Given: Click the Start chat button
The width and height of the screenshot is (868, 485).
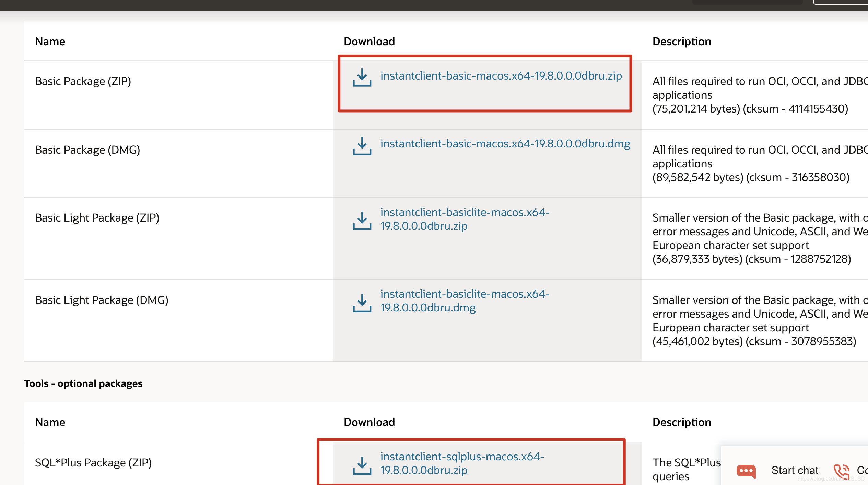Looking at the screenshot, I should pyautogui.click(x=795, y=470).
